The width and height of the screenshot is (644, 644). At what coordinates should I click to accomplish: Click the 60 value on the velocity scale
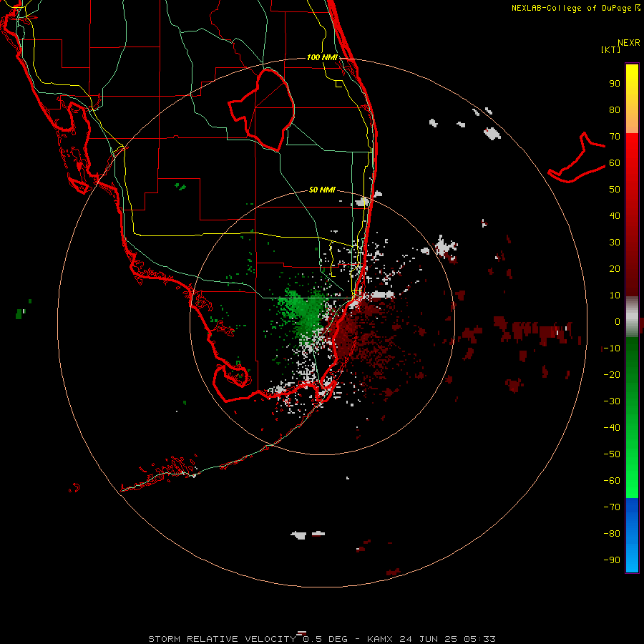615,163
